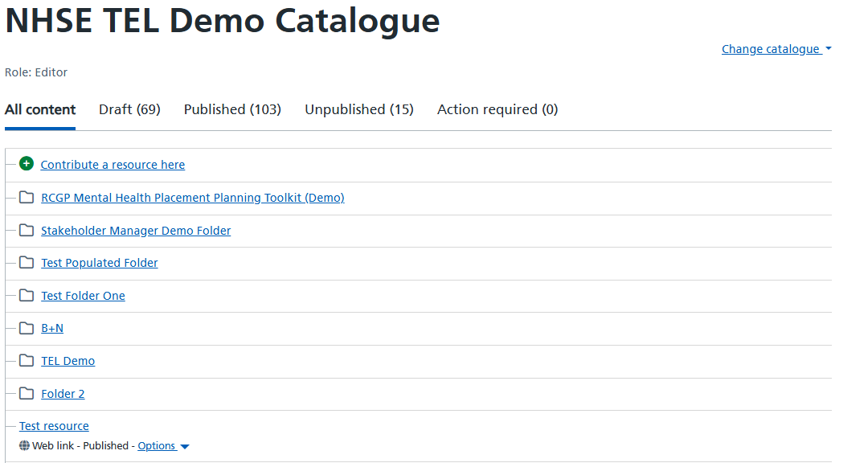
Task: Select the All content tab
Action: pos(40,109)
